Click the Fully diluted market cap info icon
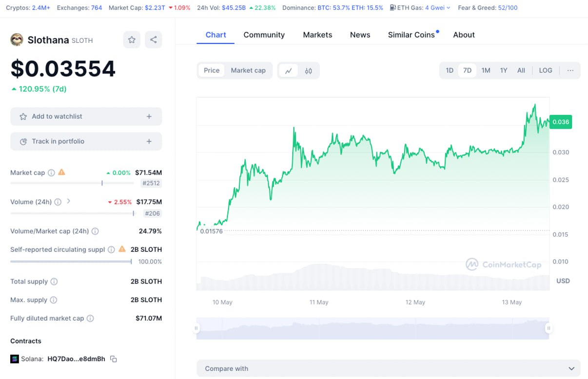Image resolution: width=588 pixels, height=379 pixels. (90, 319)
